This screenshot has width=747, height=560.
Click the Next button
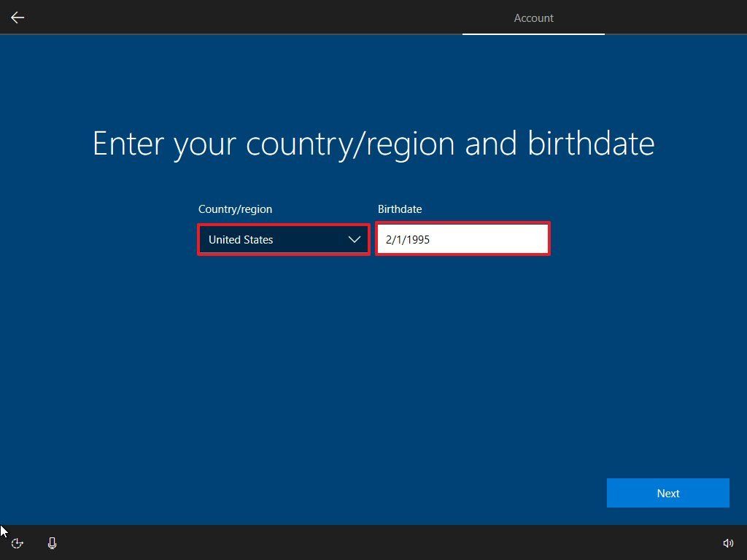pos(667,493)
